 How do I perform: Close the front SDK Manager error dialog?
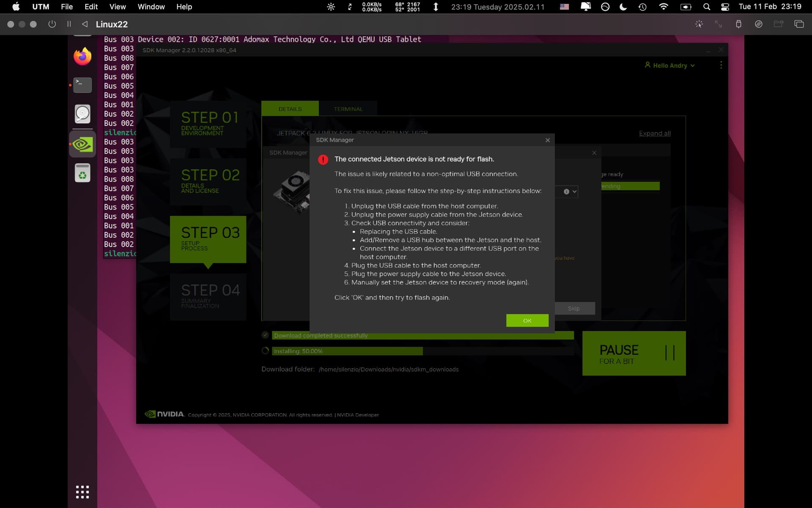click(548, 140)
